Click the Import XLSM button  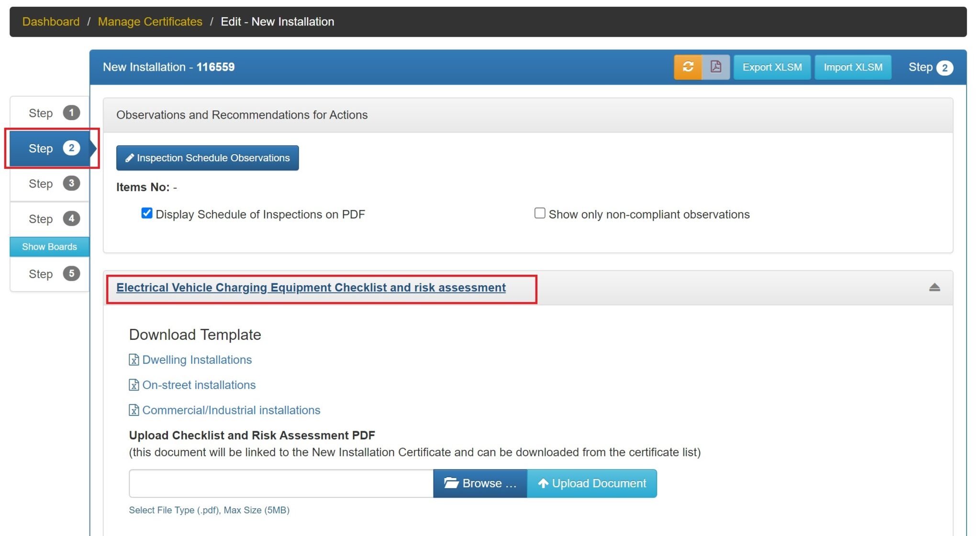853,67
